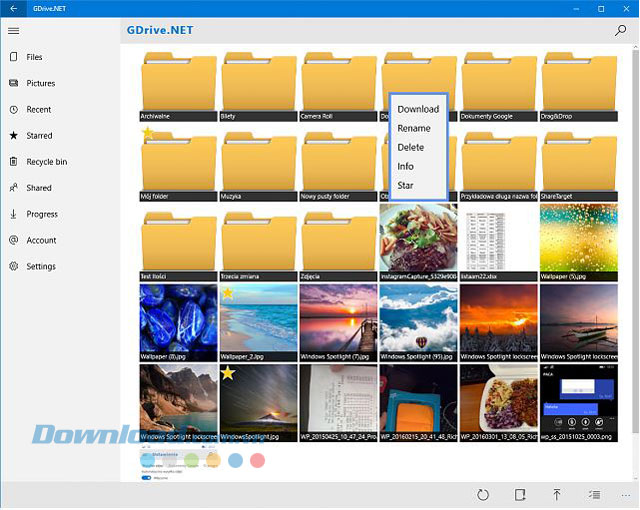Screen dimensions: 640x510
Task: Choose Download from the context menu
Action: coord(418,109)
